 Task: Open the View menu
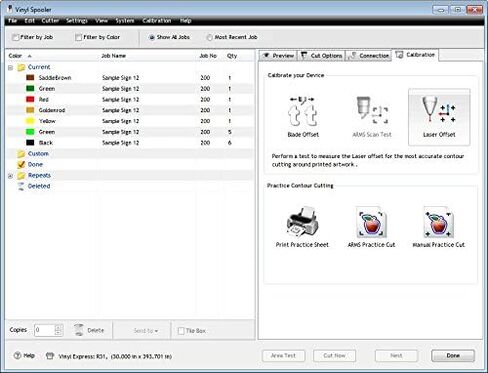click(x=101, y=21)
